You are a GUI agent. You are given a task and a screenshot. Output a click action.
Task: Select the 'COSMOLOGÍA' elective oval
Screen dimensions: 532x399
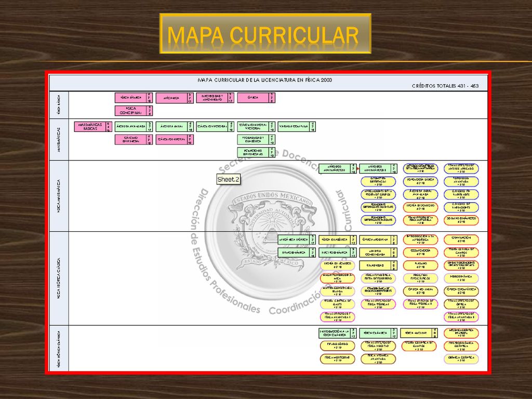(x=421, y=252)
